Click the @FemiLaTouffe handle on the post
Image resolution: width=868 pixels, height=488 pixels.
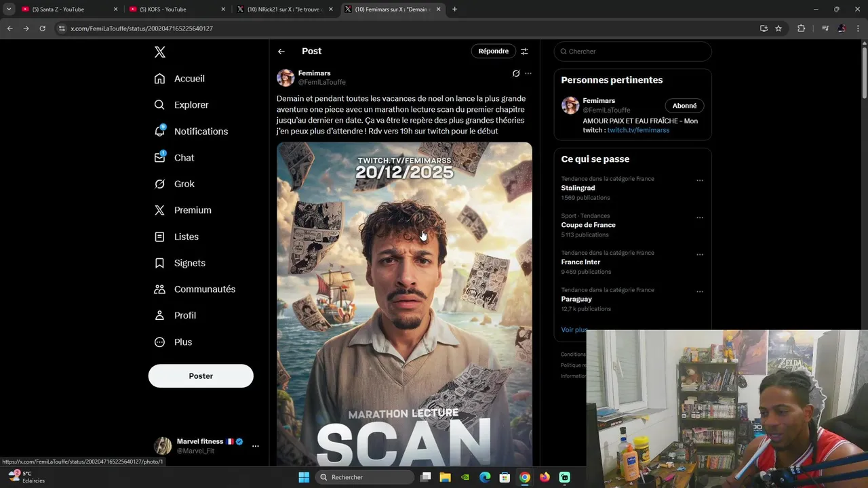point(322,82)
